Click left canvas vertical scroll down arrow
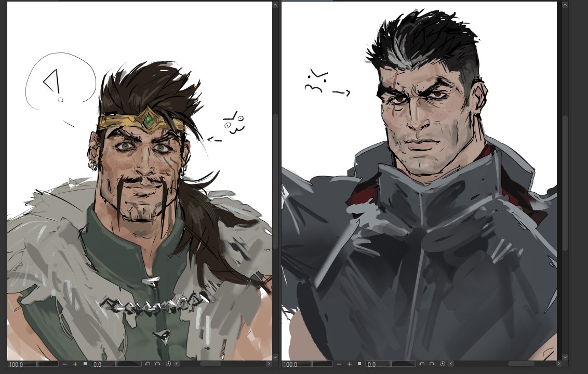Image resolution: width=588 pixels, height=374 pixels. (x=276, y=357)
